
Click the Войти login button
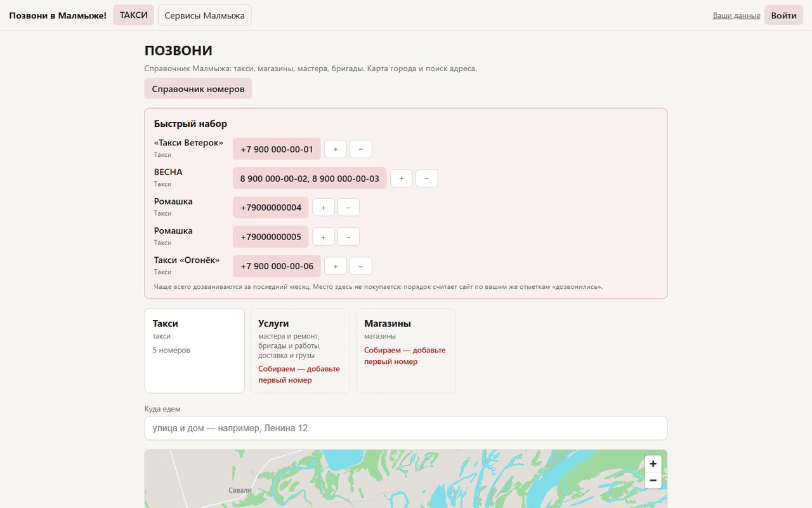(x=783, y=15)
